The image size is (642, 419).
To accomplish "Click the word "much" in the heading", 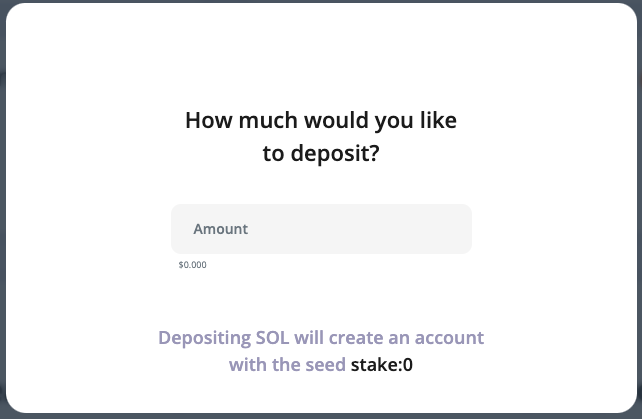I will pyautogui.click(x=260, y=121).
